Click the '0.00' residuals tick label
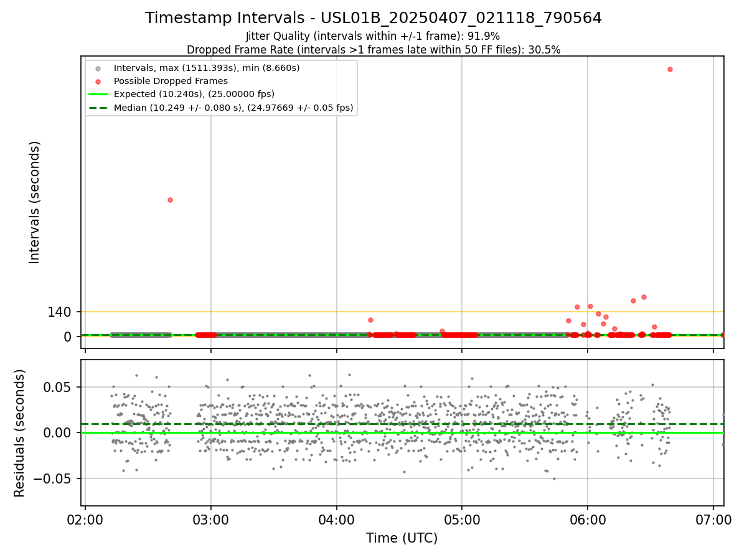747x560 pixels. [57, 432]
